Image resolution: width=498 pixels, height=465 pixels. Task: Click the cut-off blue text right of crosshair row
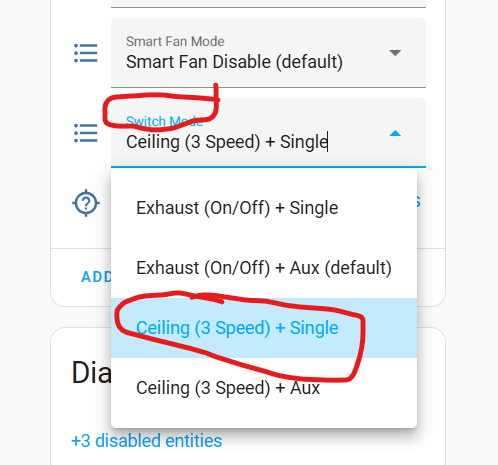point(419,202)
